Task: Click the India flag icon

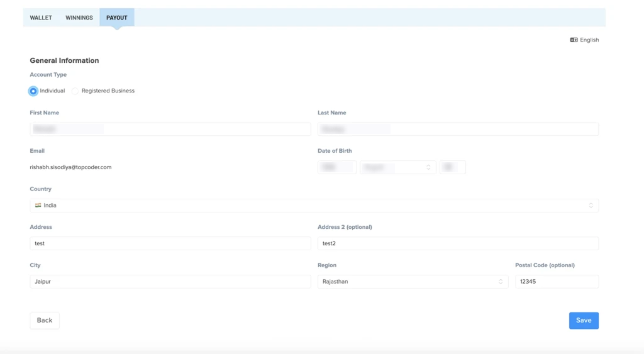Action: [x=38, y=206]
